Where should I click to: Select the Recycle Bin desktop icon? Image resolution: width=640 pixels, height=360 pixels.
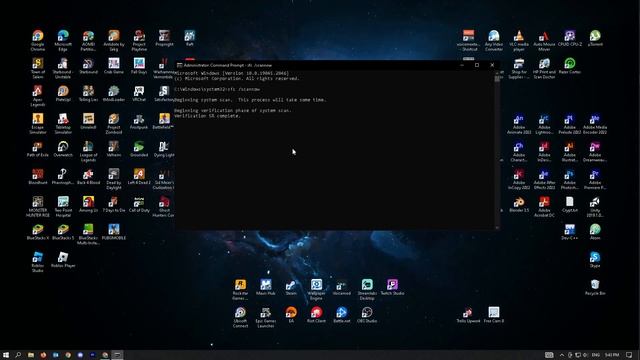tap(595, 287)
